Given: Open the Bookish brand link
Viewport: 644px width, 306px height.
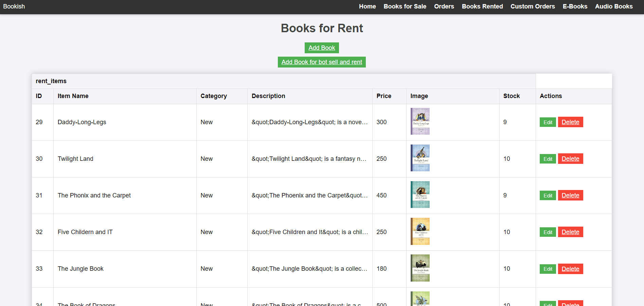Looking at the screenshot, I should click(x=14, y=6).
